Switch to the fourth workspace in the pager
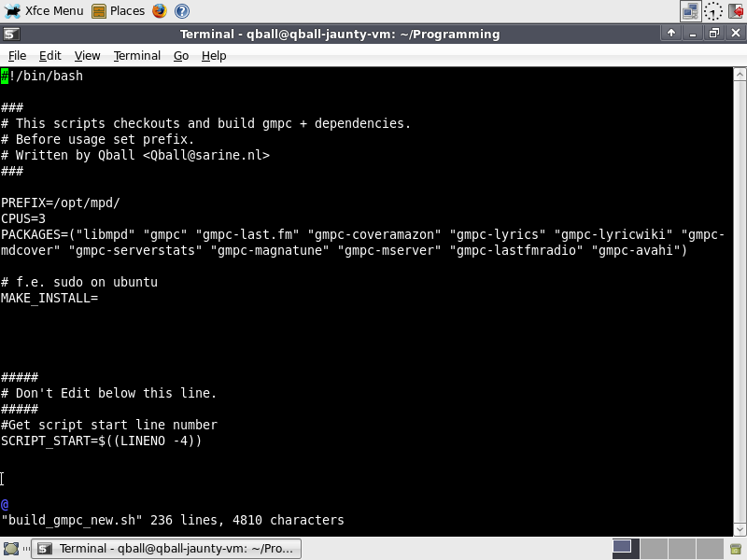The width and height of the screenshot is (747, 560). click(710, 549)
